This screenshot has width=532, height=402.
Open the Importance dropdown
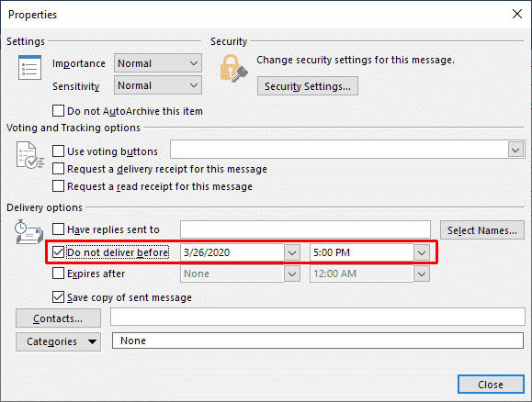tap(158, 63)
